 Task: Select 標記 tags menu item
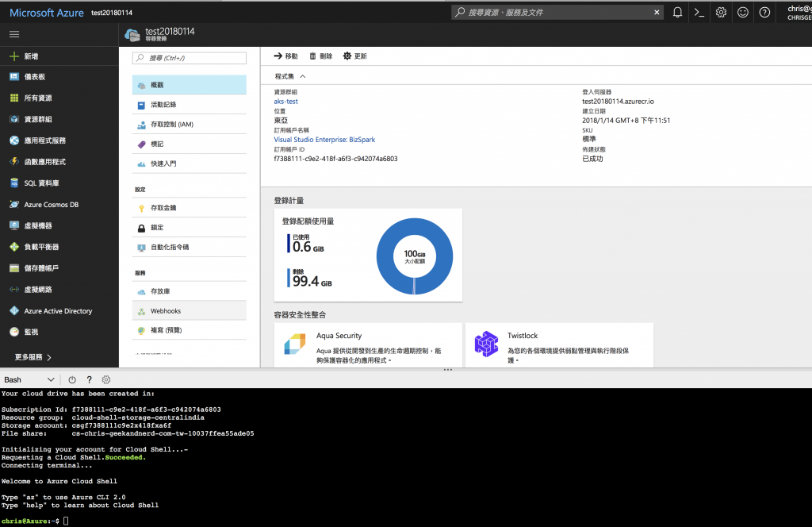pyautogui.click(x=189, y=144)
